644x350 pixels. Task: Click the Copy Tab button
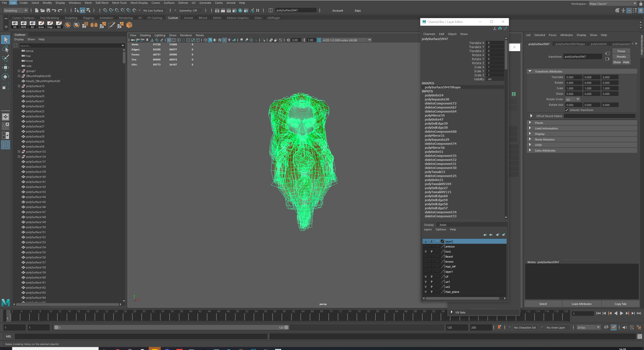620,304
